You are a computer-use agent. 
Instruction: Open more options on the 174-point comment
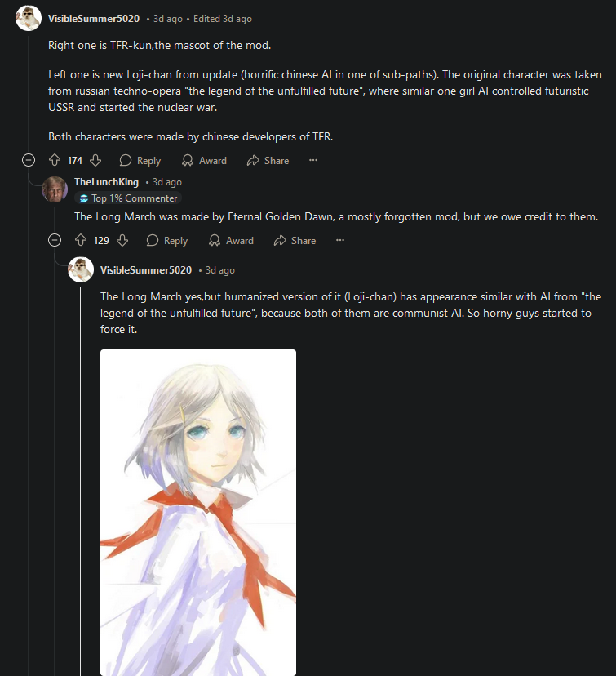click(313, 160)
